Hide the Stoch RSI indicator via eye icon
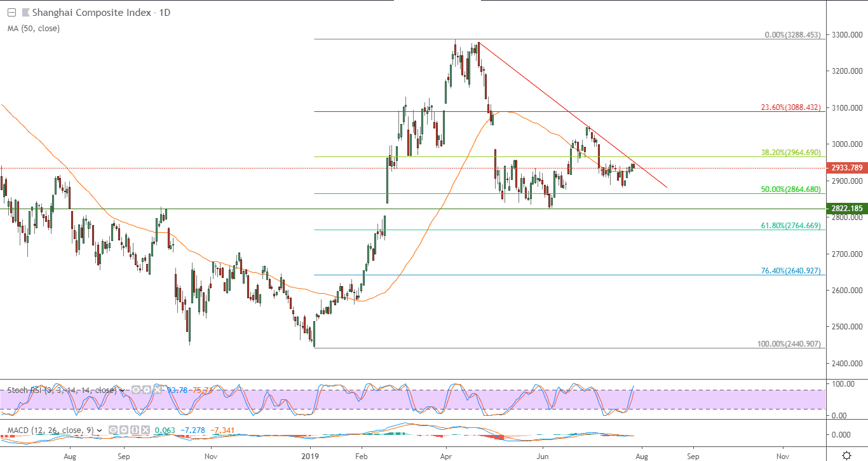The image size is (868, 461). click(136, 390)
